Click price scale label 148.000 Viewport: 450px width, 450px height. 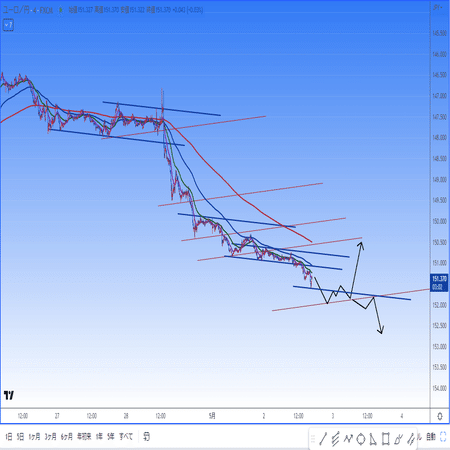439,138
